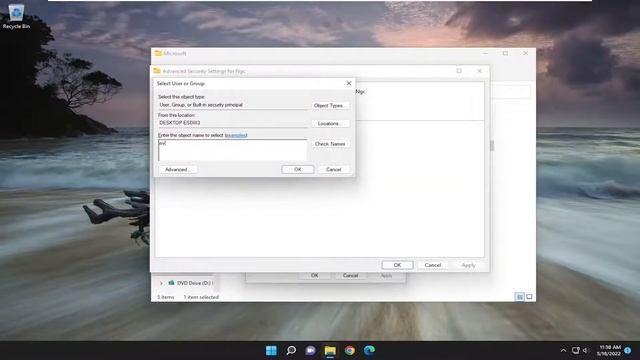The image size is (640, 360).
Task: Close the Select User or Group dialog
Action: (349, 83)
